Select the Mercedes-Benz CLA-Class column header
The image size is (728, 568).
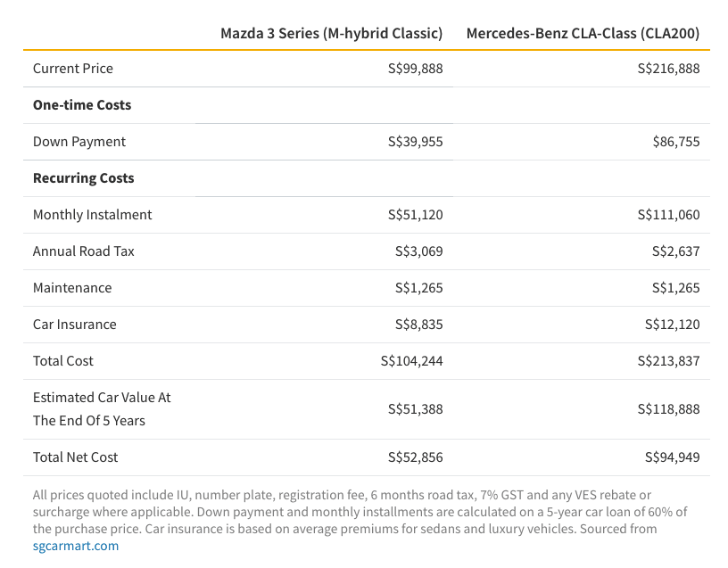pyautogui.click(x=583, y=33)
